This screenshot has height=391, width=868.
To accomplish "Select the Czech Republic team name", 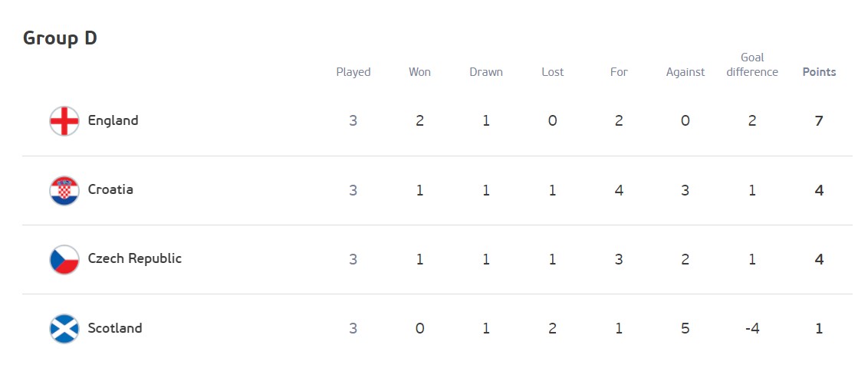I will 135,258.
